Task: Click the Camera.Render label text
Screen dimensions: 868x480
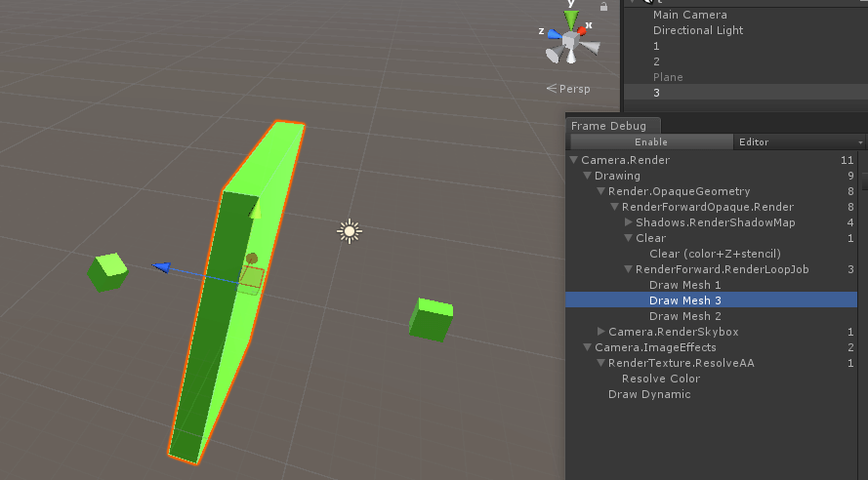Action: [x=626, y=160]
